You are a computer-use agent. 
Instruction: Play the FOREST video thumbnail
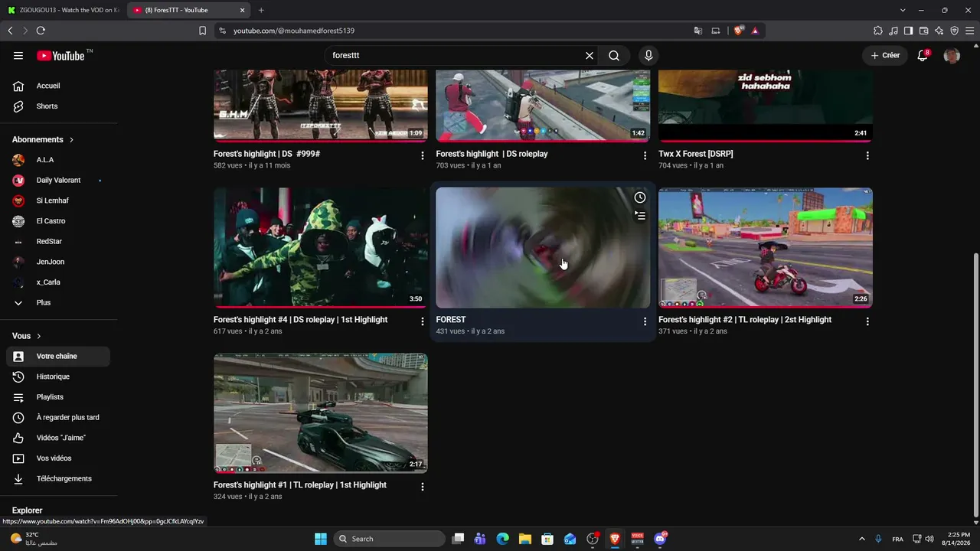pos(543,248)
